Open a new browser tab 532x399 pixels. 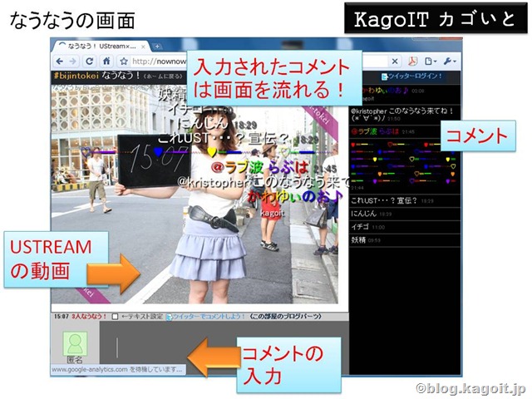(x=157, y=47)
